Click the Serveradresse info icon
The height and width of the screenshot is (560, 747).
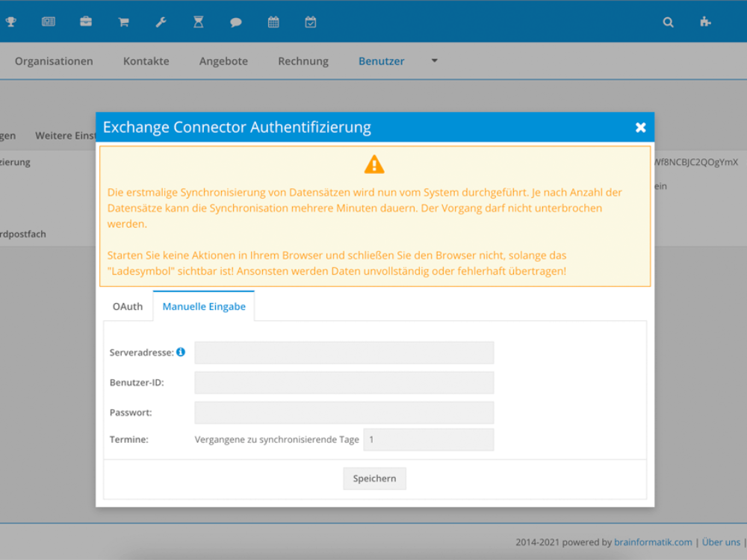(181, 352)
